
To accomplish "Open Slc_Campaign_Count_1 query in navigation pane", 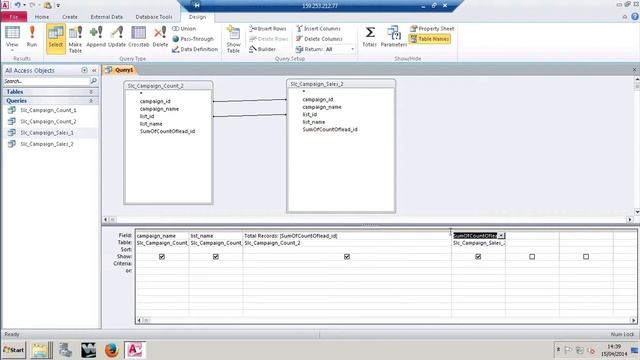I will [48, 110].
